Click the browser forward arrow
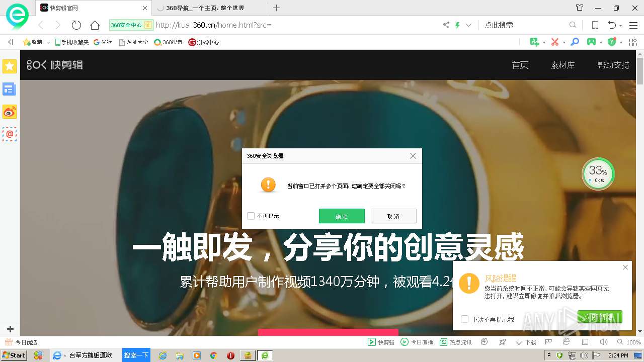Image resolution: width=644 pixels, height=362 pixels. click(x=58, y=25)
